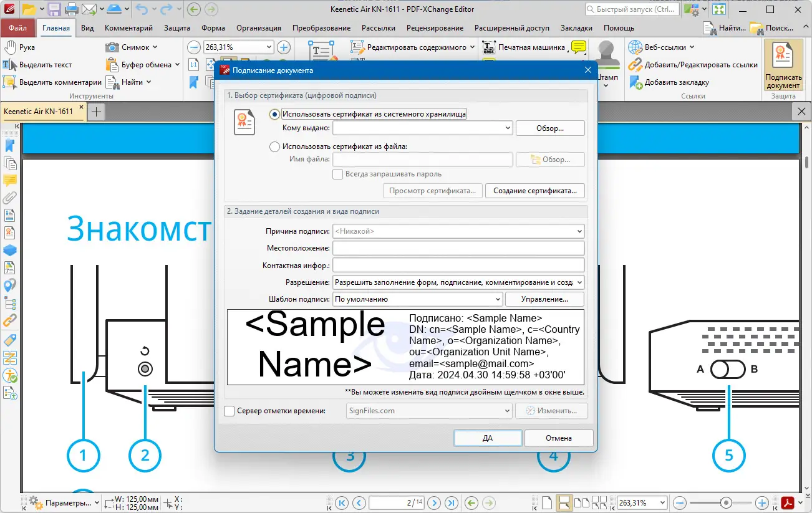Enable the time stamp server checkbox
The width and height of the screenshot is (812, 513).
click(228, 411)
